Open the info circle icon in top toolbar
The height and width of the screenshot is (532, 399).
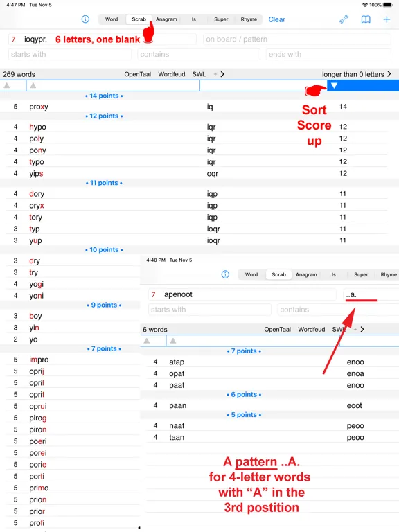click(x=85, y=19)
